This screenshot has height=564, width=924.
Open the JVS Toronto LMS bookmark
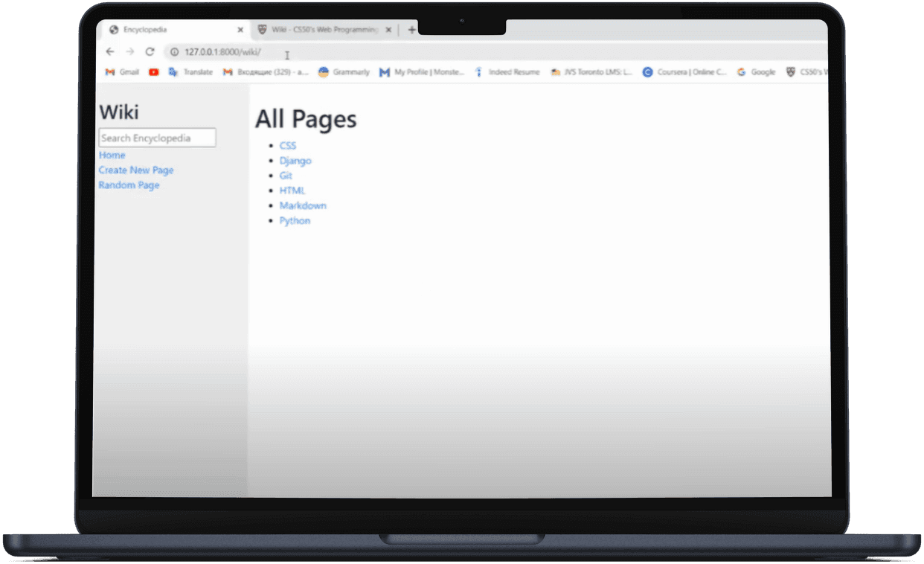[x=591, y=72]
